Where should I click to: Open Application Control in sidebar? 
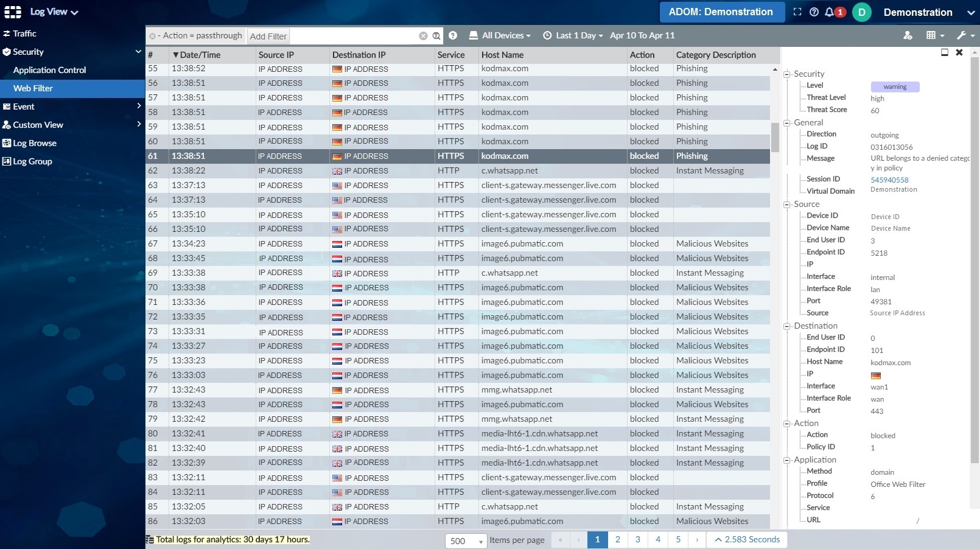tap(50, 70)
